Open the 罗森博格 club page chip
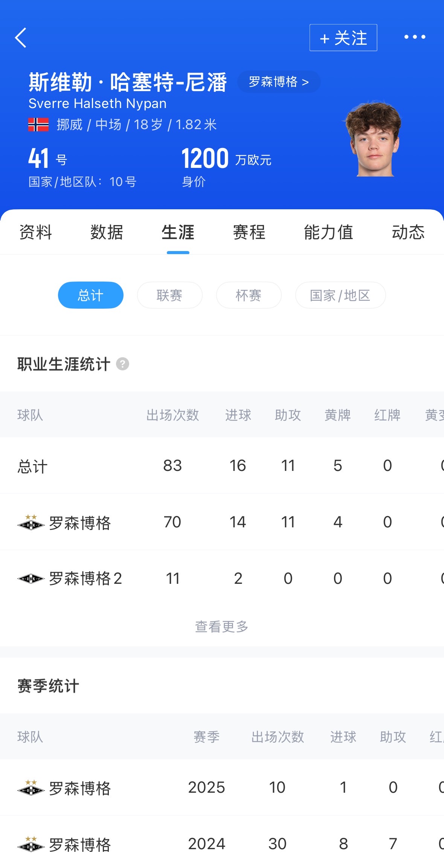Screen dimensions: 444x868 279,82
